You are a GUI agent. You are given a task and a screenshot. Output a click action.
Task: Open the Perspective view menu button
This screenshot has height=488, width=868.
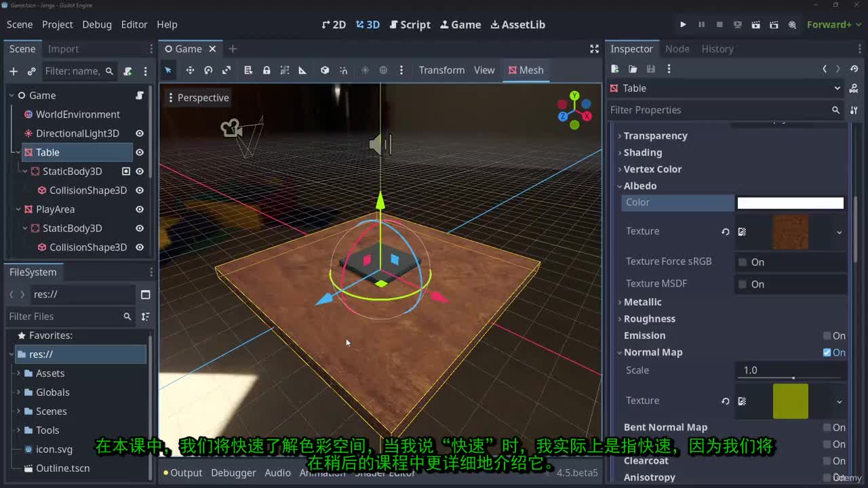click(198, 98)
